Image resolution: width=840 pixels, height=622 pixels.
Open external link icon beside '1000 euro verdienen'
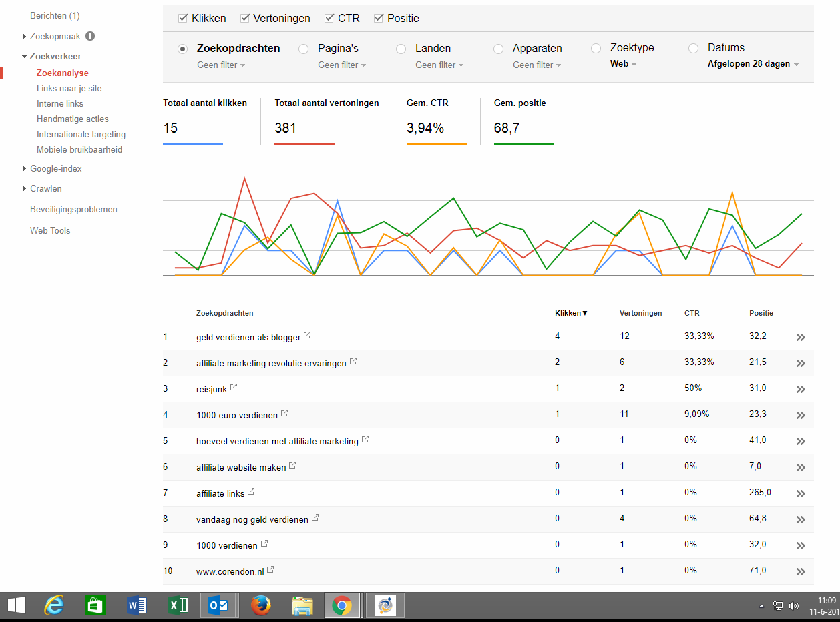click(284, 414)
